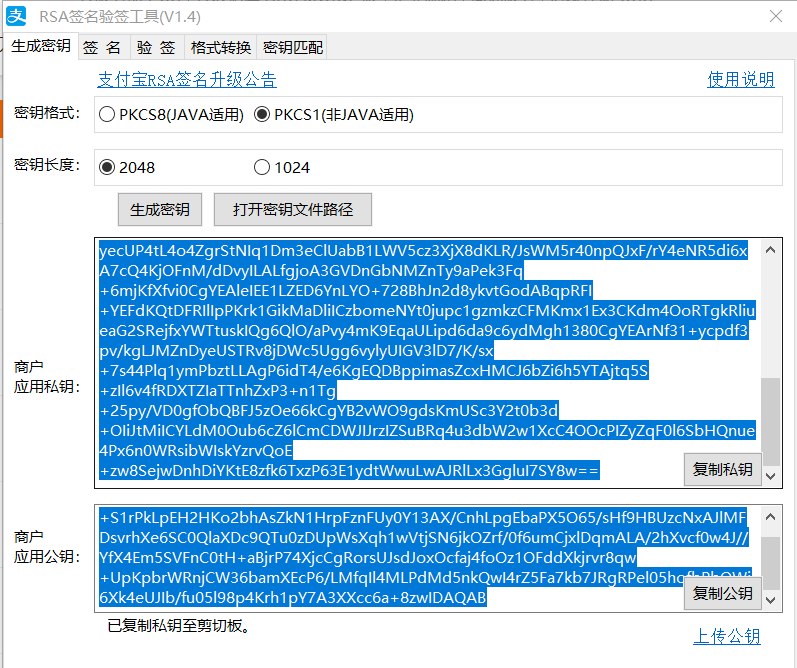Click the public key line starting +S1rPkLpEH2
Viewport: 797px width, 668px height.
pyautogui.click(x=423, y=518)
